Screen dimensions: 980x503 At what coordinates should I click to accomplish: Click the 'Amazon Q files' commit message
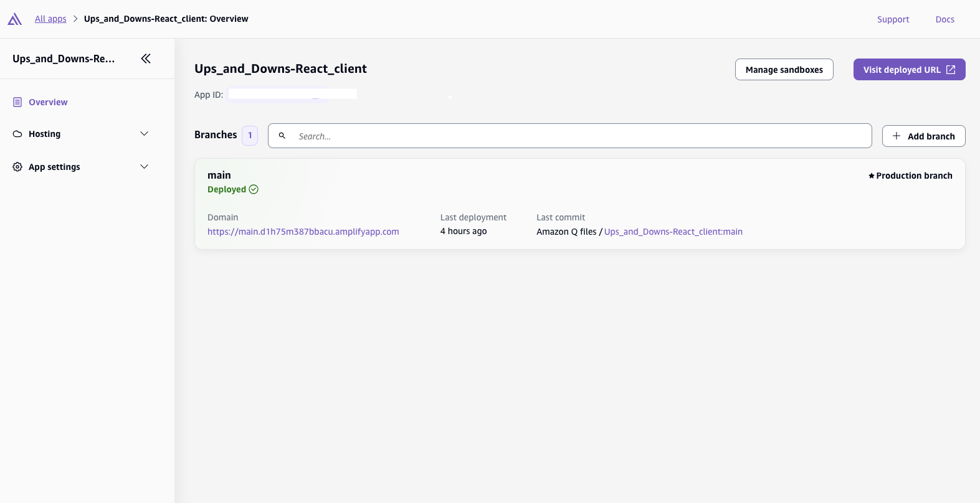click(x=566, y=232)
